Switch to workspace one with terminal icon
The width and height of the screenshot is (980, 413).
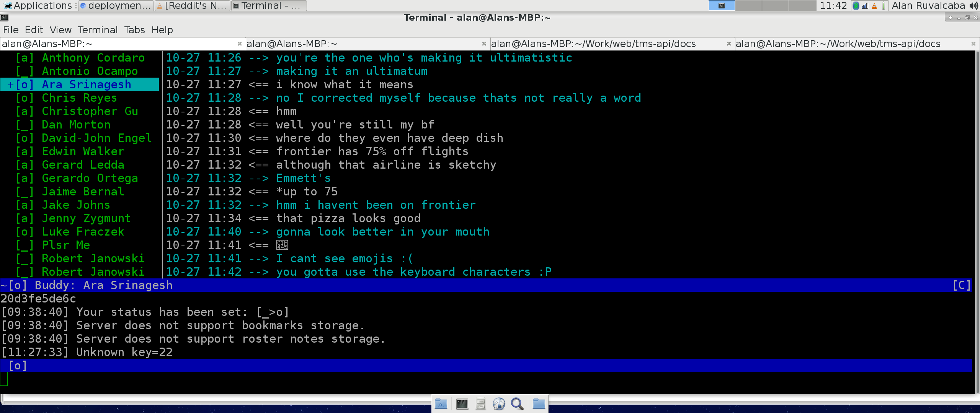[x=722, y=6]
